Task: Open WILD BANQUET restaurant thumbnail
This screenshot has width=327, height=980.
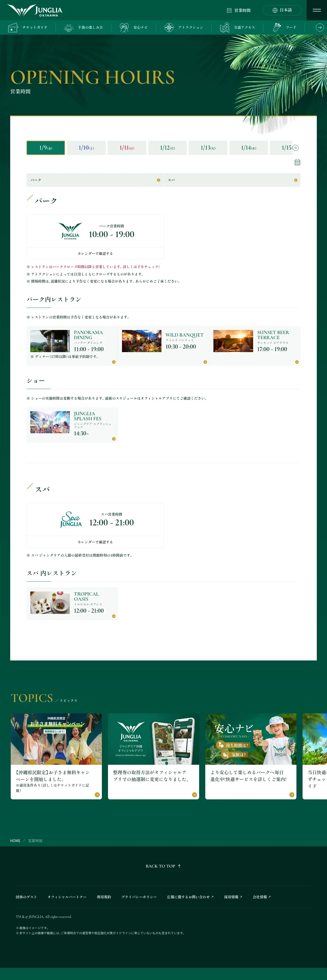Action: pos(142,341)
